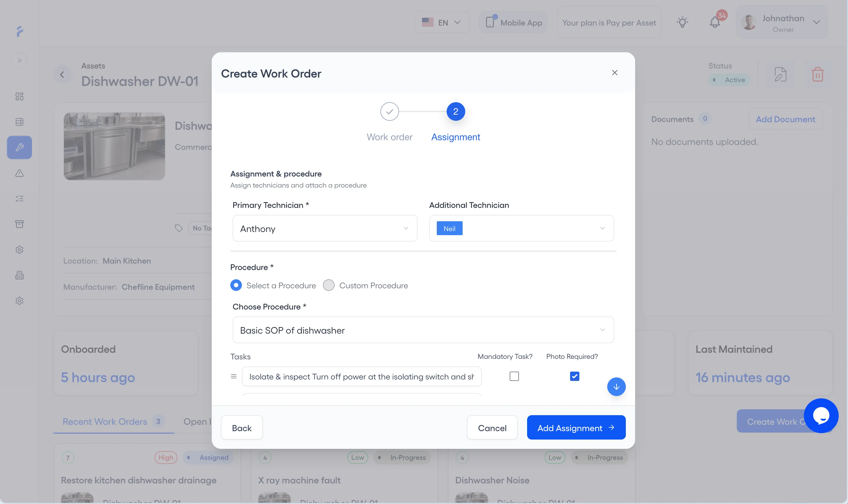The height and width of the screenshot is (504, 848).
Task: Click the High priority badge
Action: tap(166, 458)
